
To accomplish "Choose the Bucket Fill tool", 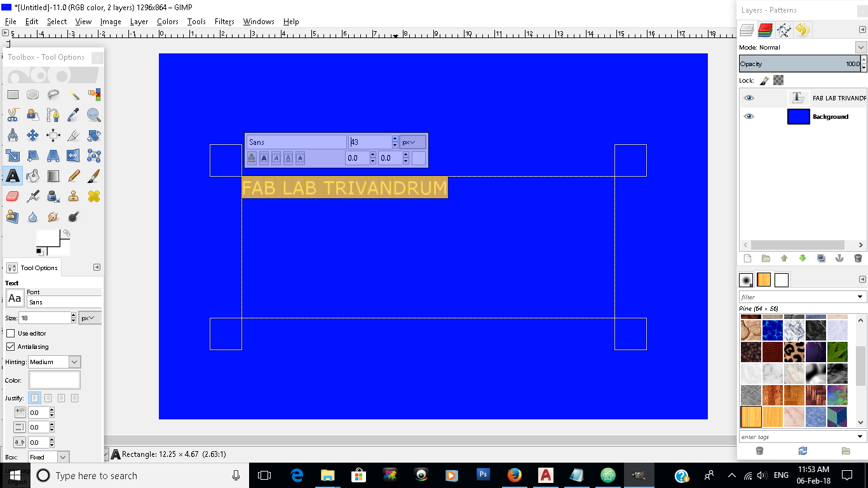I will coord(33,176).
